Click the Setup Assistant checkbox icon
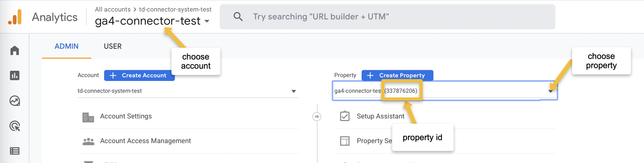The height and width of the screenshot is (163, 644). click(345, 116)
